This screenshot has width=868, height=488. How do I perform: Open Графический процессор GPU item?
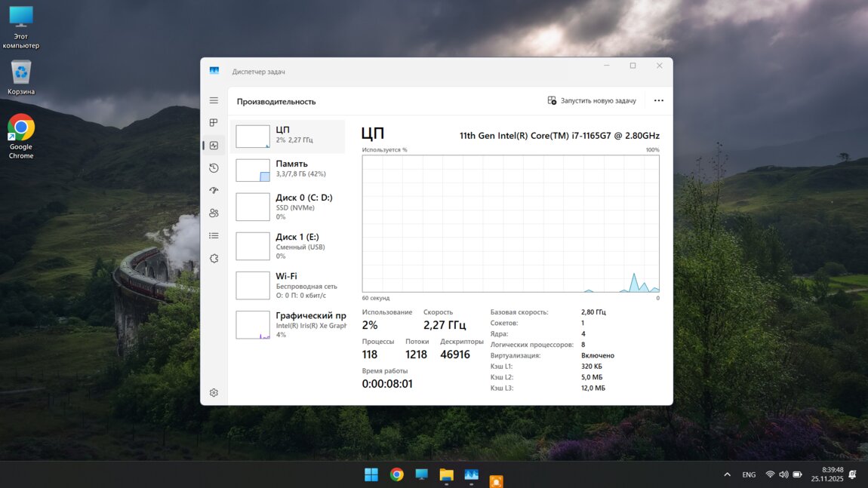point(288,324)
